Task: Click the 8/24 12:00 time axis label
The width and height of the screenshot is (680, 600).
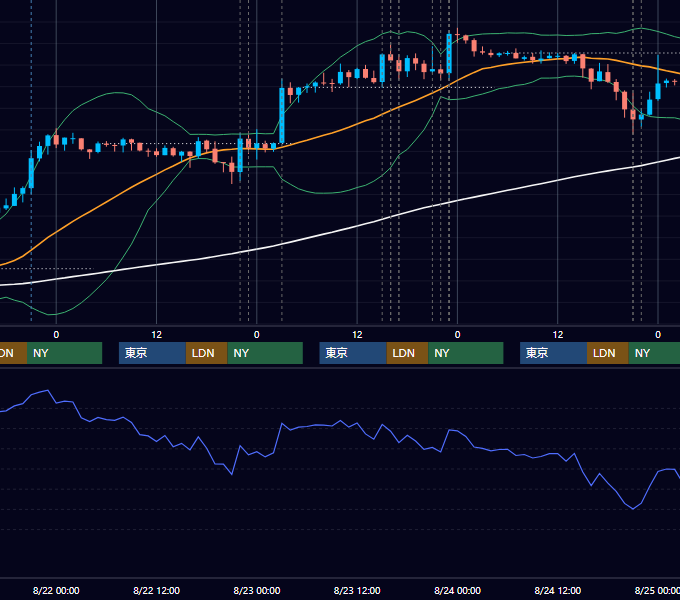Action: point(558,590)
